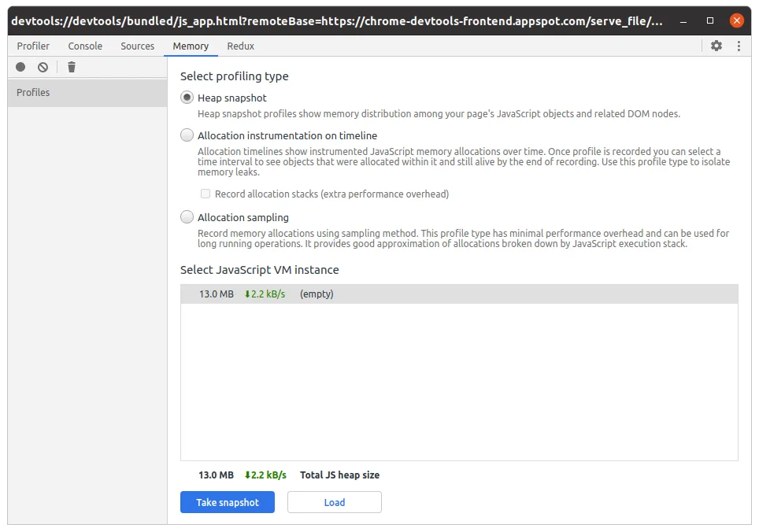Enable Record allocation stacks checkbox
The width and height of the screenshot is (759, 532).
pyautogui.click(x=205, y=194)
